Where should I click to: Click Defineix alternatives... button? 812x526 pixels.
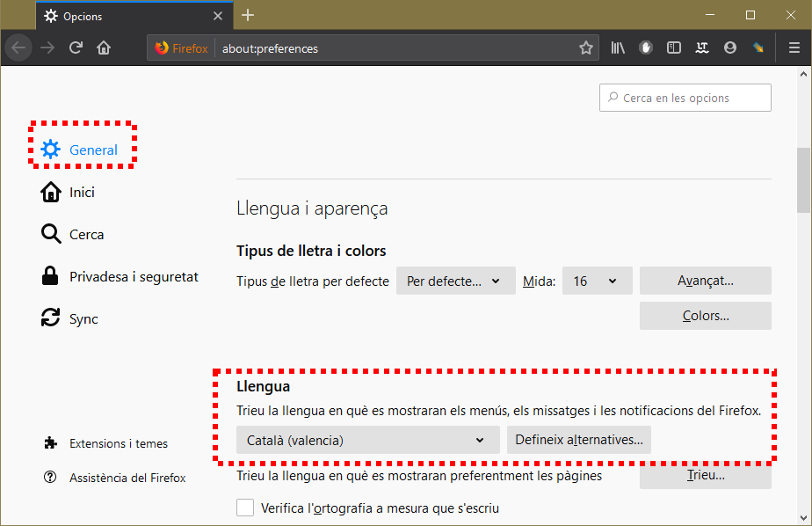click(x=579, y=440)
